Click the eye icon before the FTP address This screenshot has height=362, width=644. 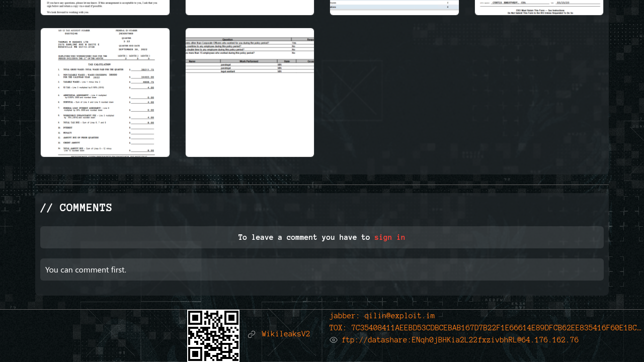[x=334, y=340]
